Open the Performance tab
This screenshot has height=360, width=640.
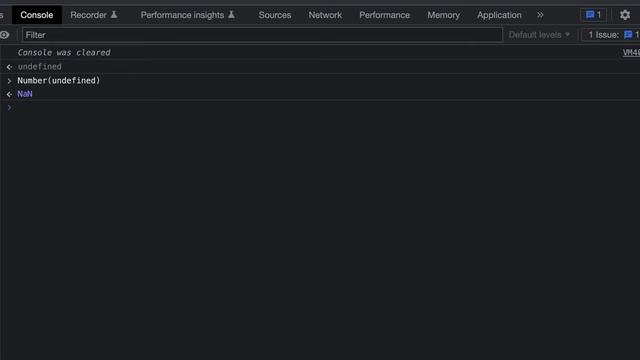(384, 15)
